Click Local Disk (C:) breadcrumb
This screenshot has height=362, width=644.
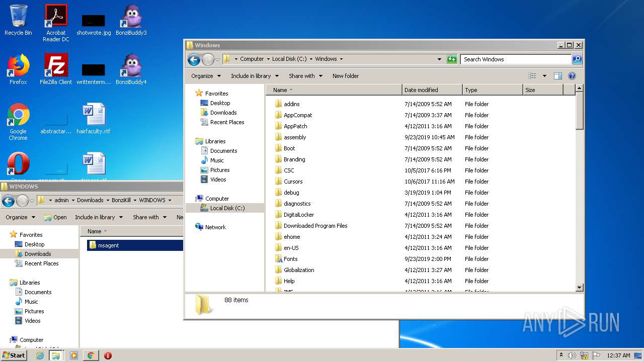(x=289, y=59)
